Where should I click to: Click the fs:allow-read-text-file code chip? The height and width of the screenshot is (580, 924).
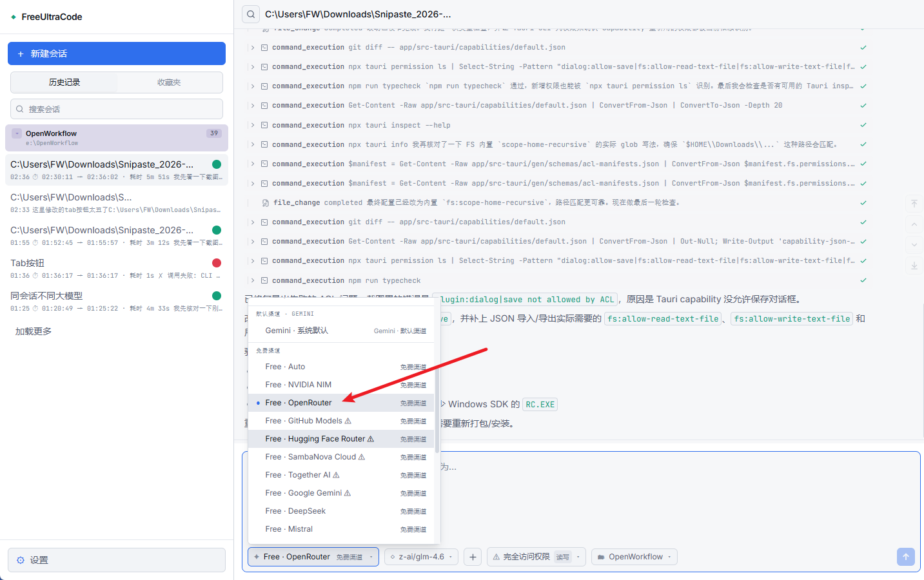663,318
